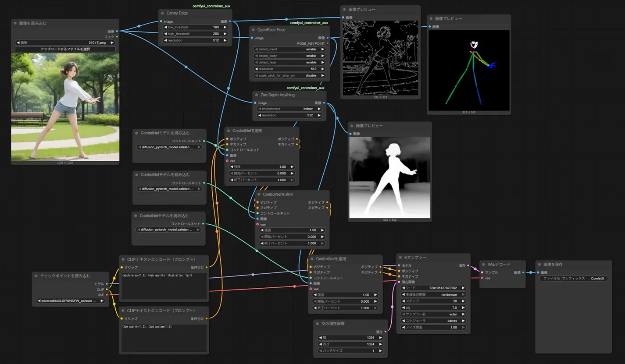
Task: Click the アップロードするファイルを選択 button
Action: point(65,49)
